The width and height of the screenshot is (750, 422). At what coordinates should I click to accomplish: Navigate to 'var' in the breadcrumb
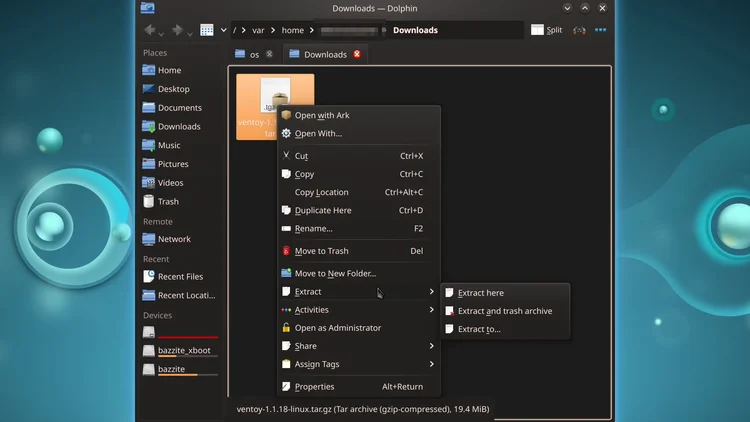[258, 30]
